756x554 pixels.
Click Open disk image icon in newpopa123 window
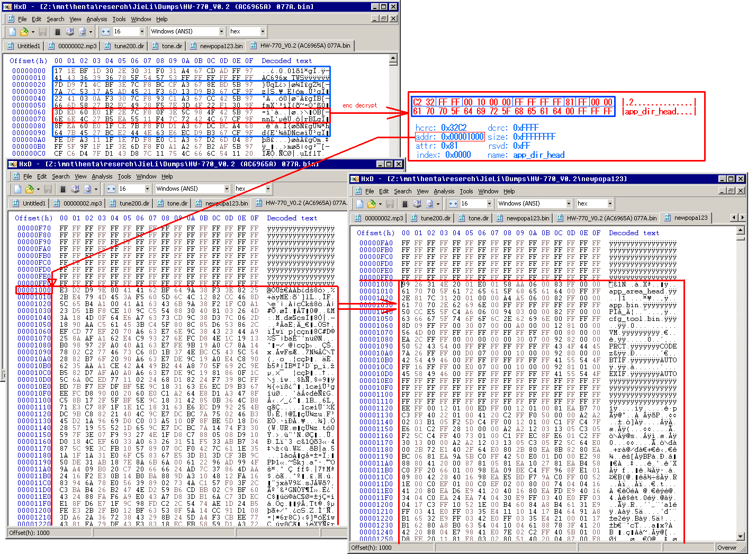tap(429, 204)
